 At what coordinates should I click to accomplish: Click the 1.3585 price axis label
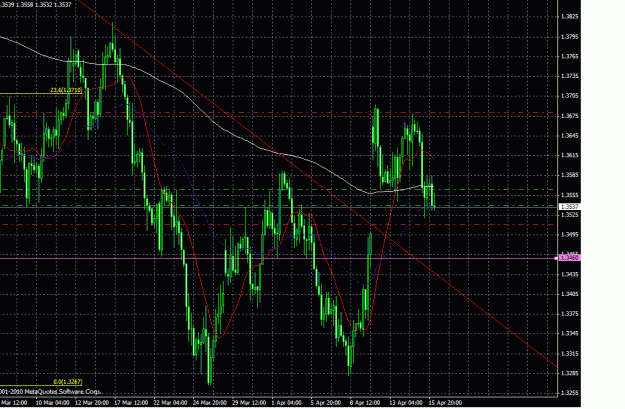point(569,175)
